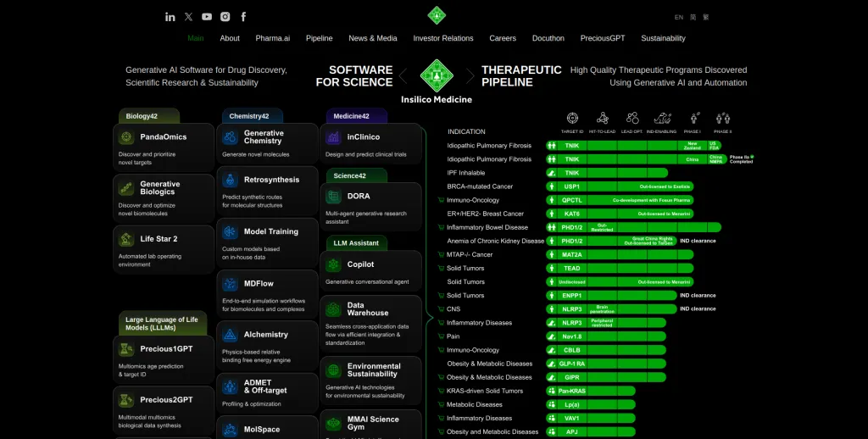Viewport: 868px width, 439px height.
Task: Click cart icon beside CNS
Action: point(441,308)
